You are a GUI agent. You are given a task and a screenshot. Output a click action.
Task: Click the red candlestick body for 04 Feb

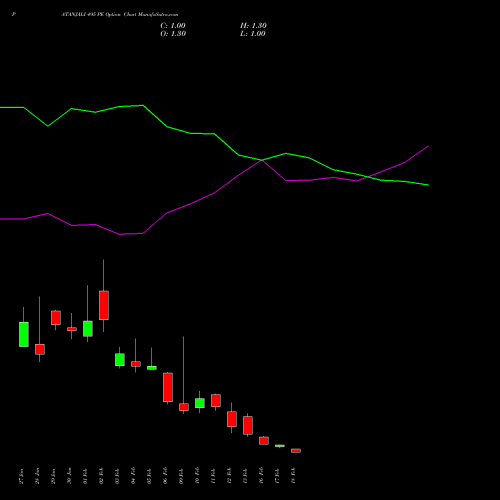tap(136, 364)
